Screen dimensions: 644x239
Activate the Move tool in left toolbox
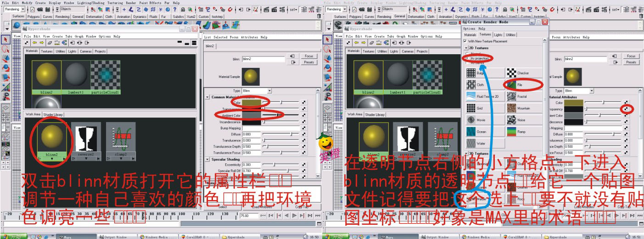tap(6, 59)
